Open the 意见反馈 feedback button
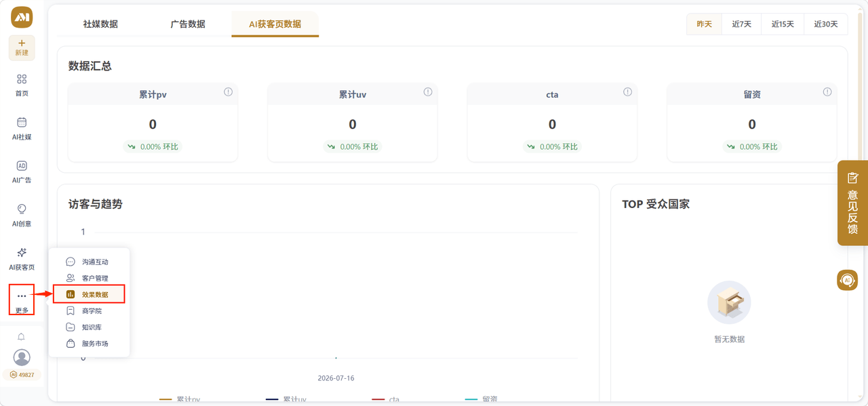This screenshot has height=406, width=868. pos(853,203)
